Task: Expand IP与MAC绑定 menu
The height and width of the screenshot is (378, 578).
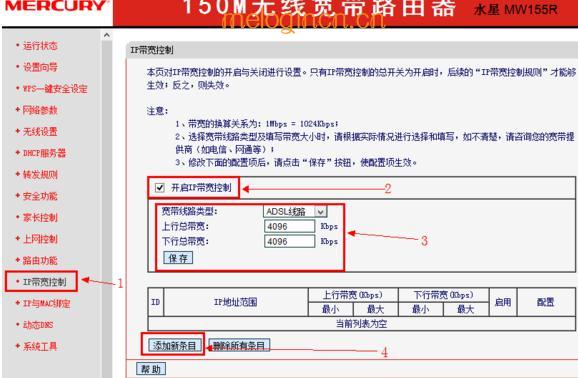Action: [46, 304]
